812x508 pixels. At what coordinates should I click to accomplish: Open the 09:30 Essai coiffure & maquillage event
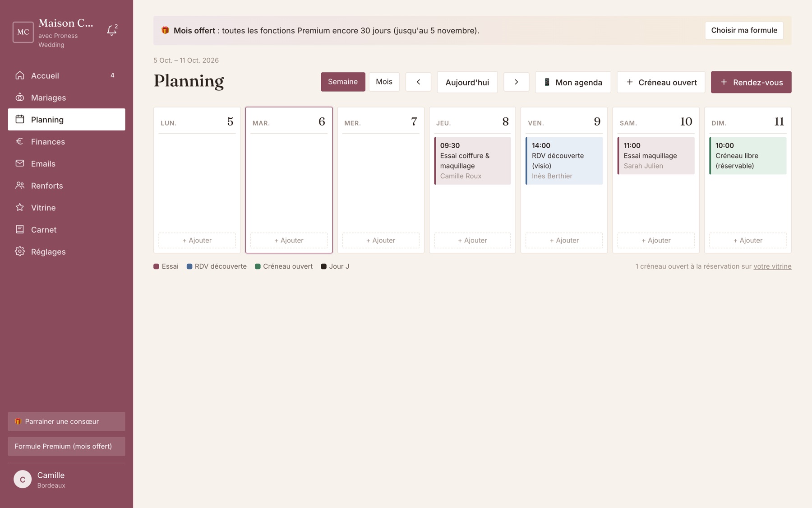pyautogui.click(x=472, y=161)
